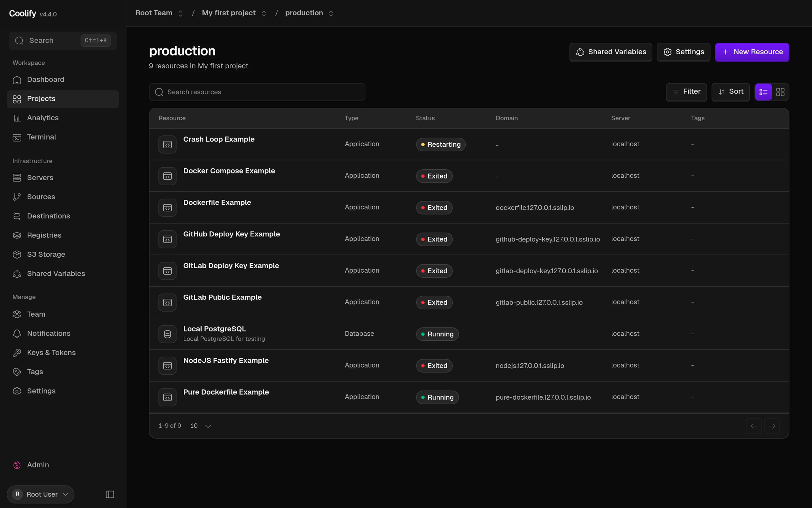This screenshot has height=508, width=812.
Task: Click the Crash Loop Example application icon
Action: [x=167, y=145]
